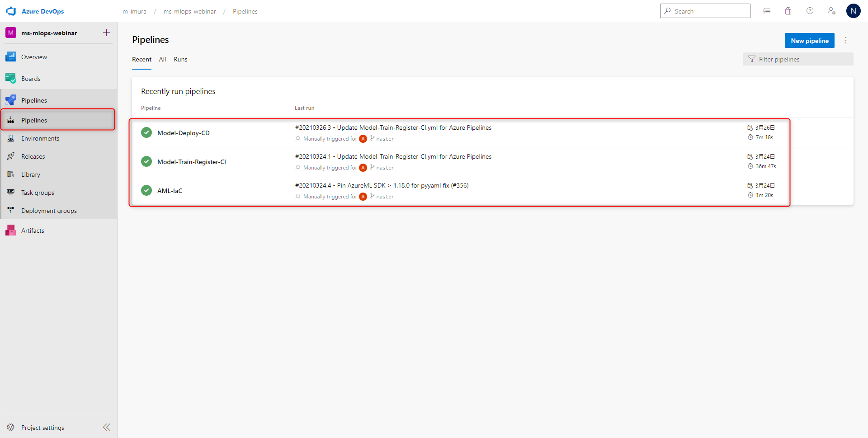Click success status icon for Model-Deploy-CD
This screenshot has height=438, width=868.
click(x=146, y=132)
